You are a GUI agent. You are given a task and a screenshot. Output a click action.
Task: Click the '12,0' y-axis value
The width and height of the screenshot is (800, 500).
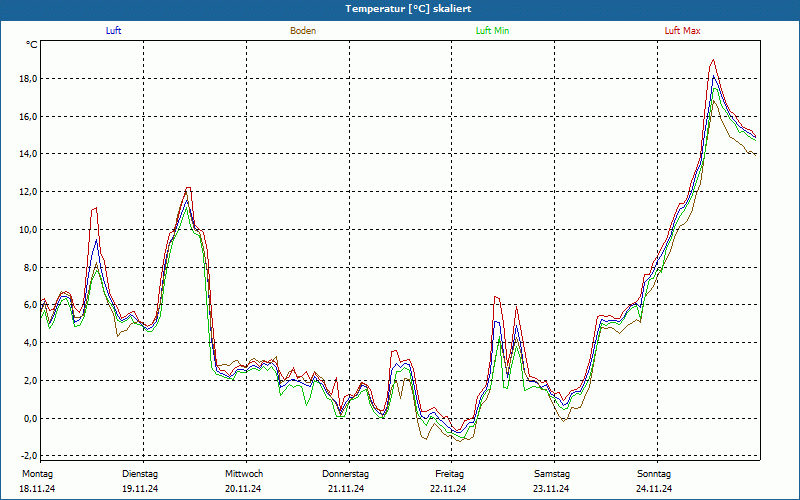coord(28,192)
